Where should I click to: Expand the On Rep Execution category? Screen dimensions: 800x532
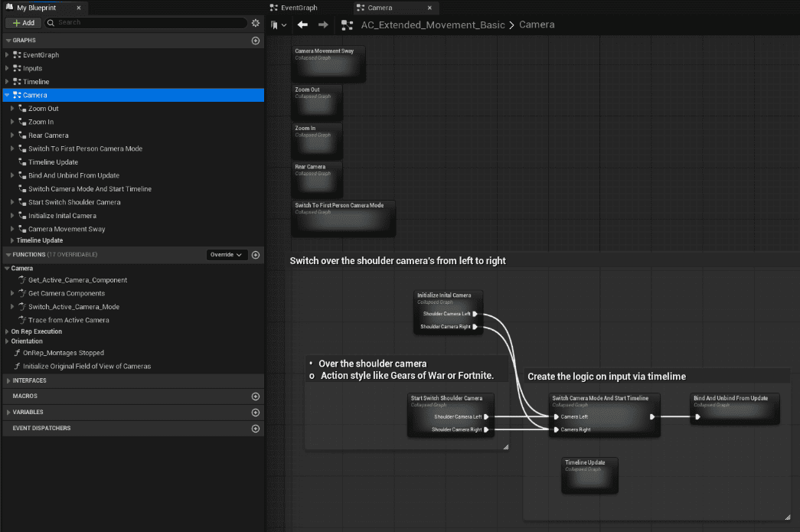(x=7, y=331)
